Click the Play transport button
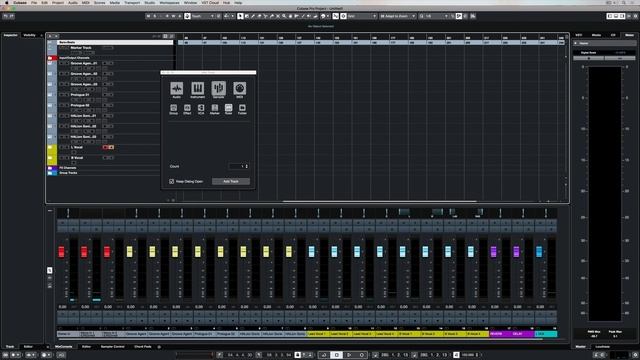This screenshot has height=360, width=640. pos(349,355)
